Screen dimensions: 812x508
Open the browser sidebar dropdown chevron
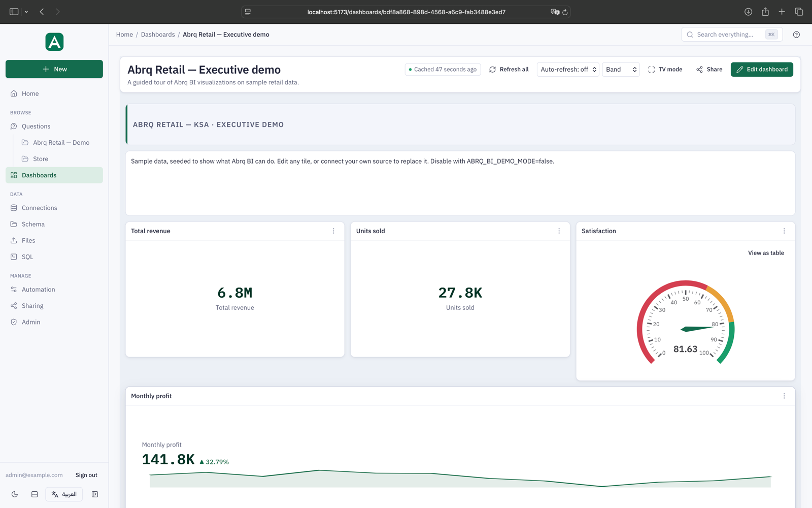tap(26, 12)
